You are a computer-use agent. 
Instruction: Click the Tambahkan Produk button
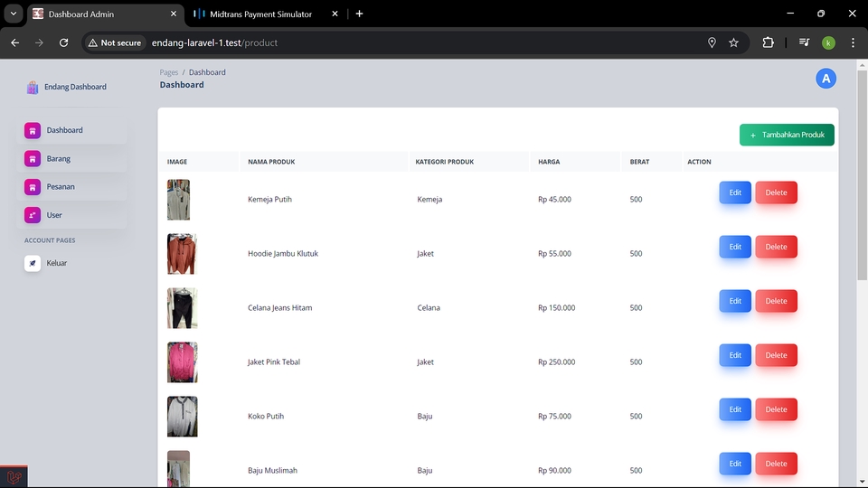(x=787, y=135)
